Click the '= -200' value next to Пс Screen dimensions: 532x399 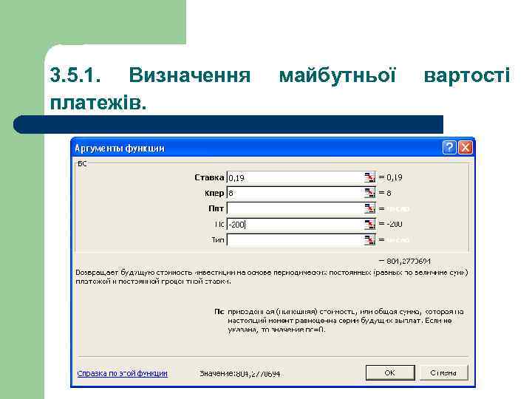tap(391, 224)
